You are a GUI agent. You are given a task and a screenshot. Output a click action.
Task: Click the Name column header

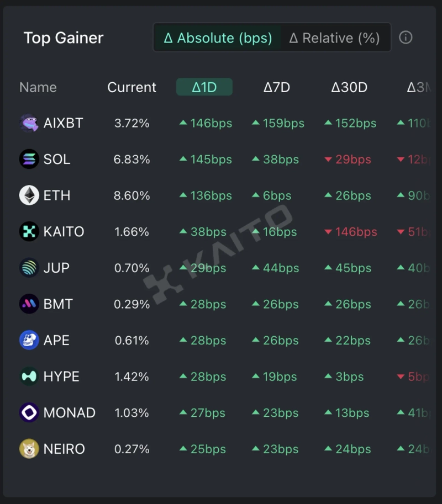click(38, 87)
